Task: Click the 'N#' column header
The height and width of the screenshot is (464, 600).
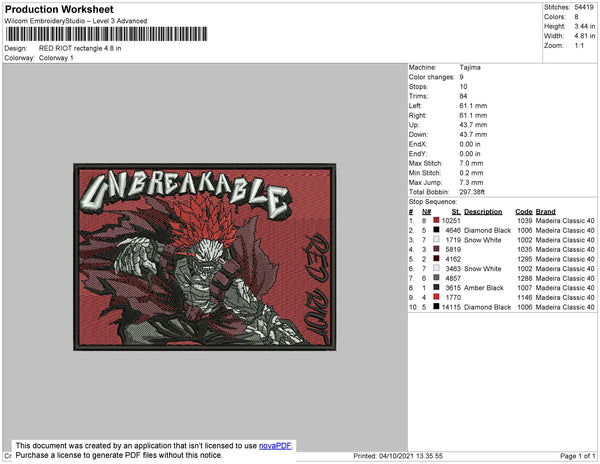Action: click(x=426, y=212)
